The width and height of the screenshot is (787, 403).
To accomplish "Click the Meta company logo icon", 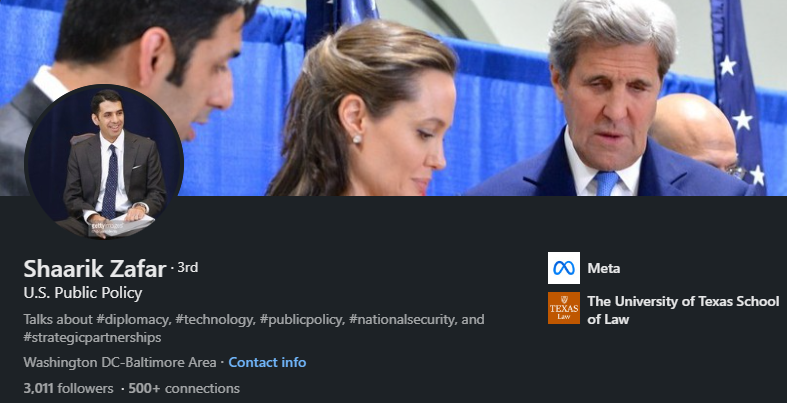I will 564,268.
